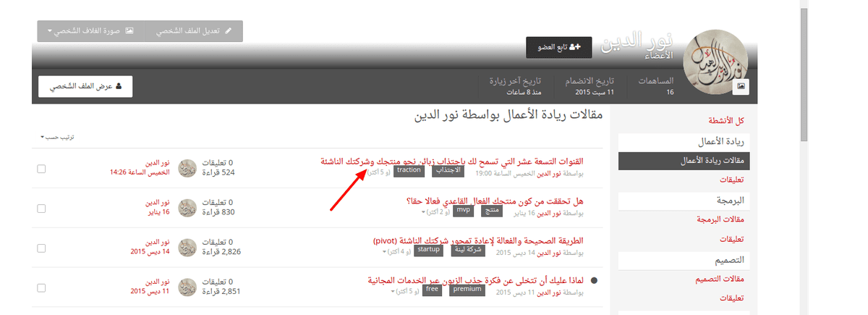Image resolution: width=868 pixels, height=315 pixels.
Task: Open the sort by dropdown (ترتيب حسب)
Action: pos(58,136)
